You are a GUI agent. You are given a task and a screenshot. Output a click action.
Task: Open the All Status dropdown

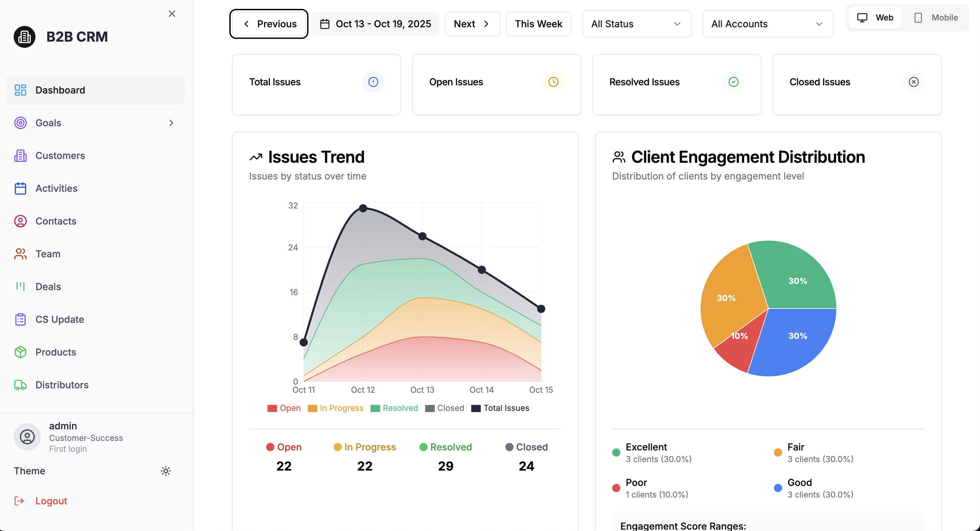click(636, 24)
